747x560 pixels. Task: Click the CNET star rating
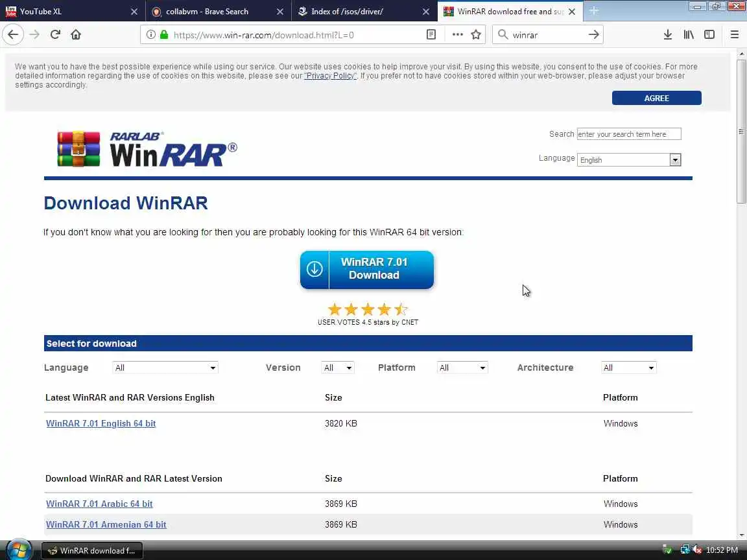pos(367,310)
